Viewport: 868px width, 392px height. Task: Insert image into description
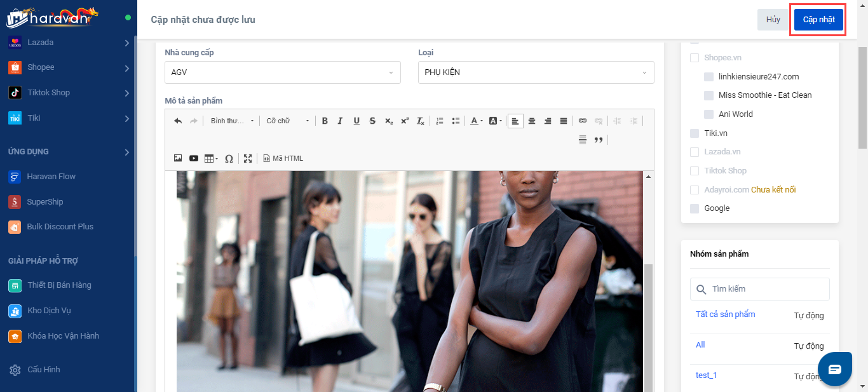click(x=178, y=158)
